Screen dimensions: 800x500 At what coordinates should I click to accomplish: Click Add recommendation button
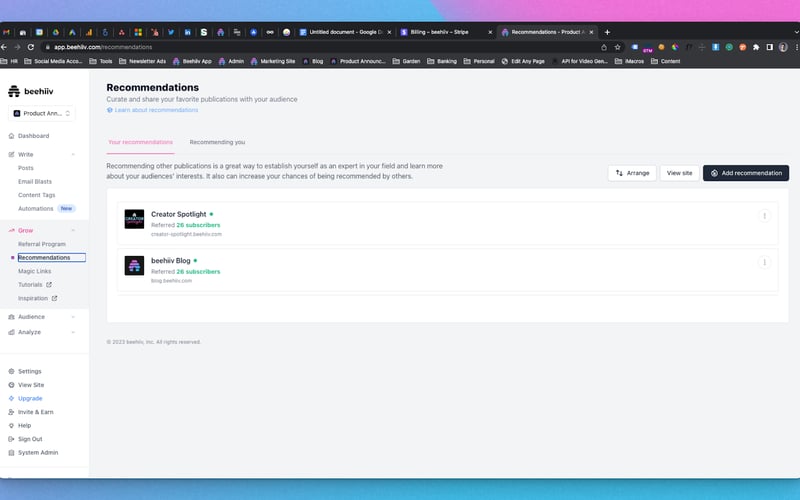(746, 173)
